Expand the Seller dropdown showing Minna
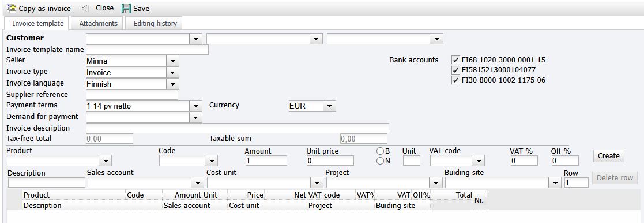 click(172, 61)
